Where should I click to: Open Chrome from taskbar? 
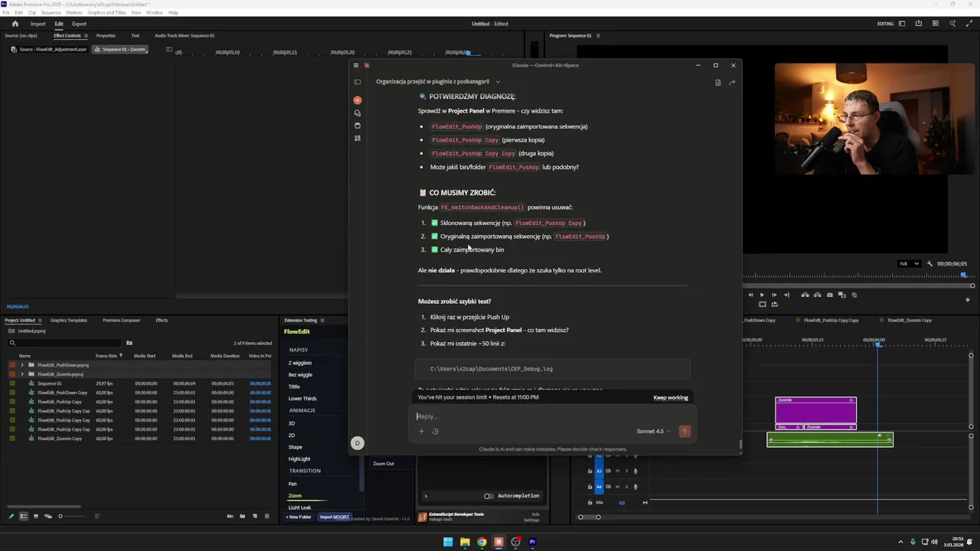[482, 542]
